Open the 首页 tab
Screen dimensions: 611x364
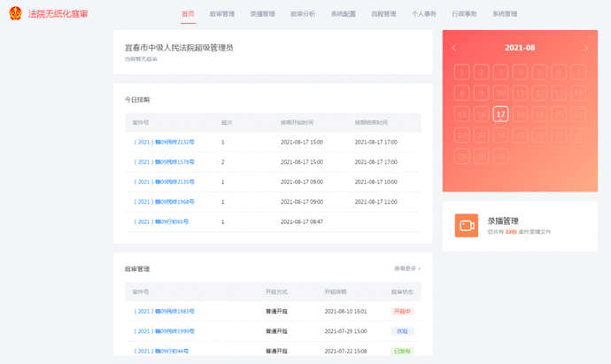click(x=188, y=14)
